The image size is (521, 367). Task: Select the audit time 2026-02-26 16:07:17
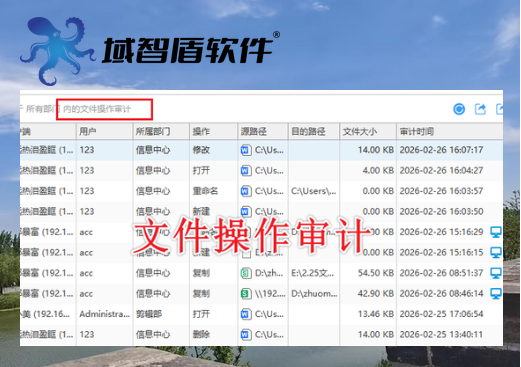click(441, 150)
